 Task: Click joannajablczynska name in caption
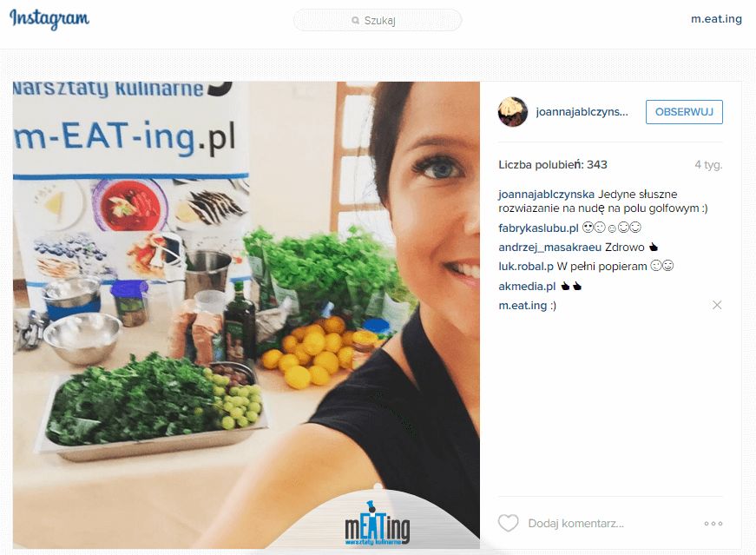pos(546,194)
